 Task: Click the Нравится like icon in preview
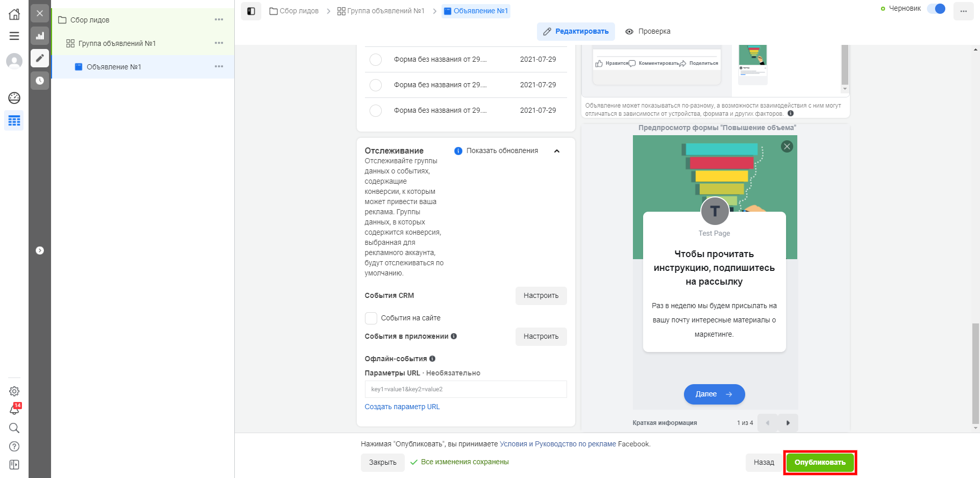(x=599, y=63)
